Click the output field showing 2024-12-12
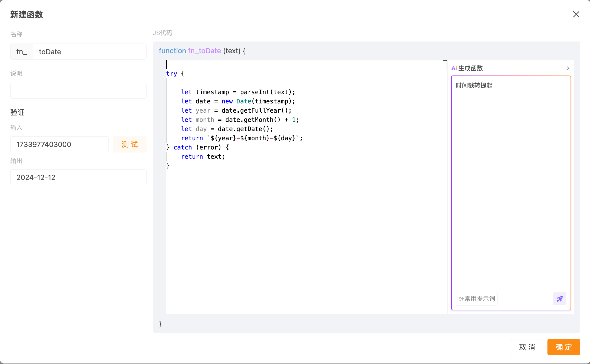The height and width of the screenshot is (364, 590). tap(78, 177)
